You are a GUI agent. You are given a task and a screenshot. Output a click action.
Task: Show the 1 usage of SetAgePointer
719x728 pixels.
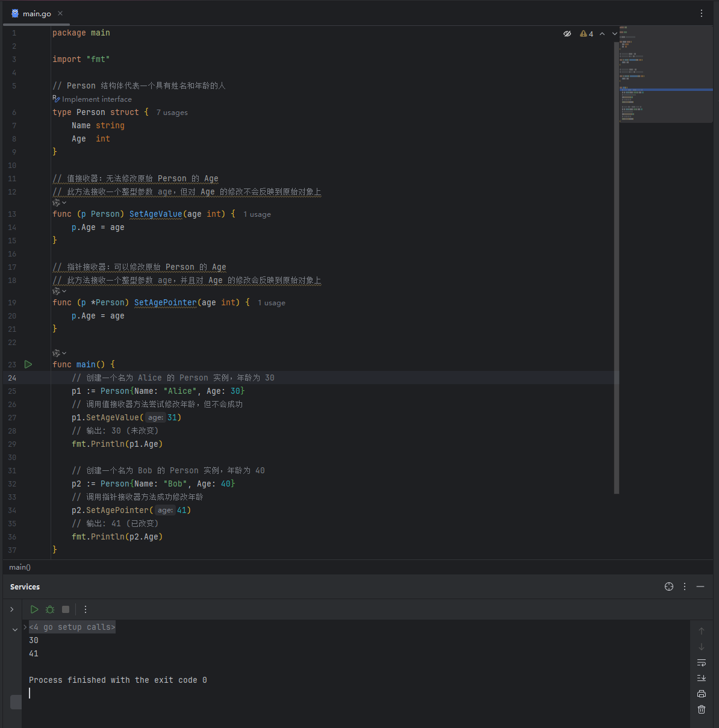(272, 303)
